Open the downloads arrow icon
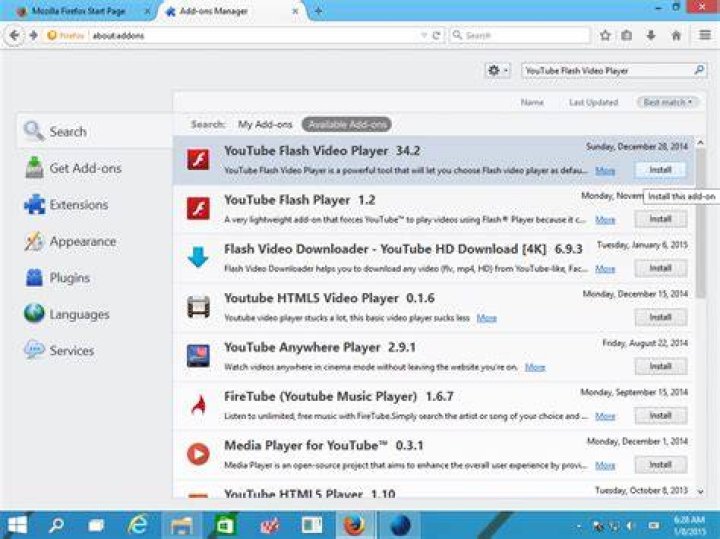This screenshot has height=539, width=720. click(x=651, y=35)
